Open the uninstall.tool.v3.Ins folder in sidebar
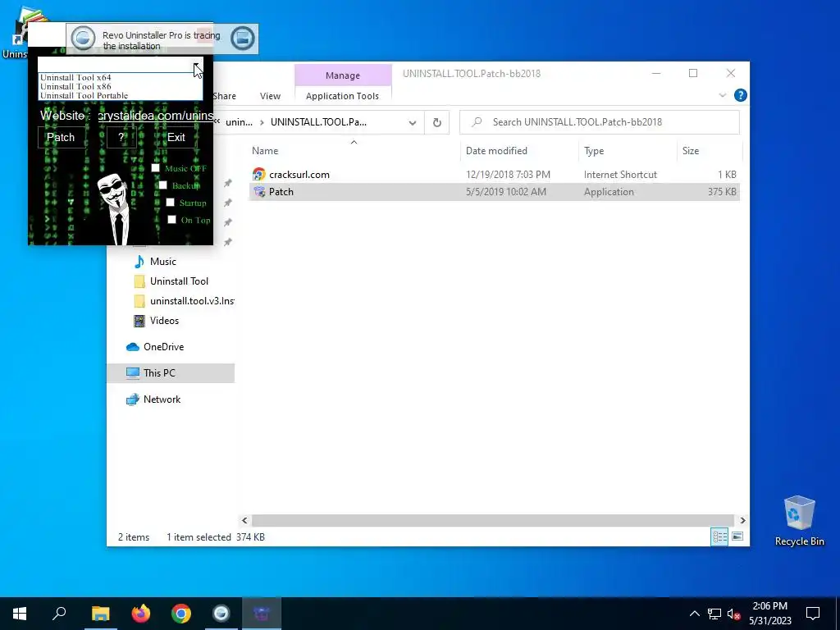 pyautogui.click(x=183, y=301)
